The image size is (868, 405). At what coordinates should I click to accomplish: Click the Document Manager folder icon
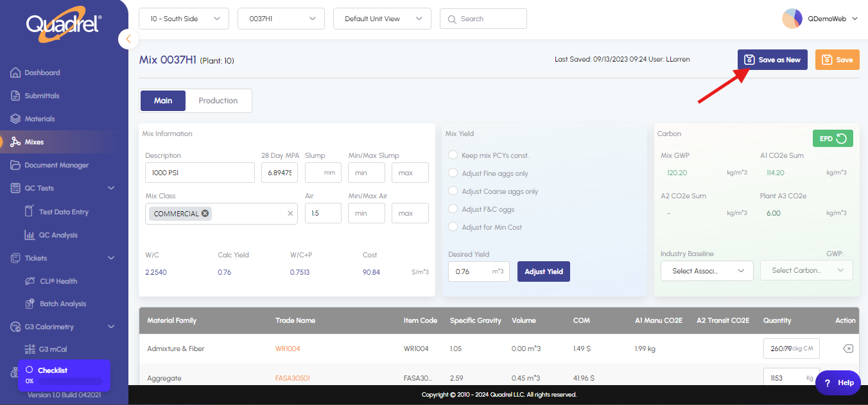tap(16, 165)
